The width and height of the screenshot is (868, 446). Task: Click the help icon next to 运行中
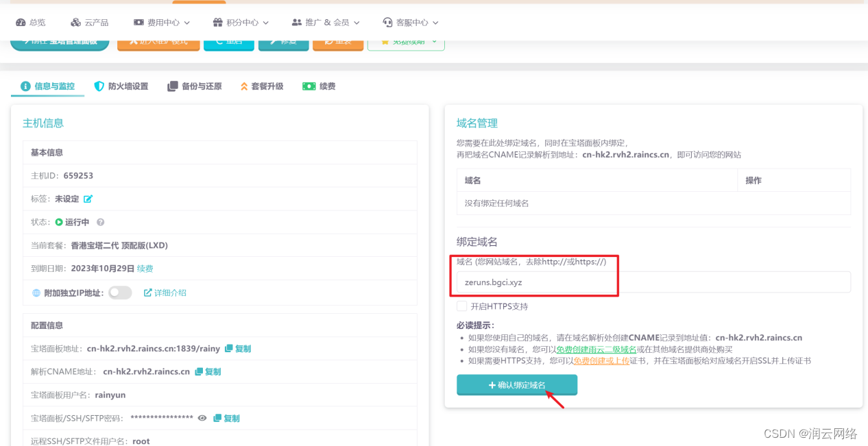(100, 222)
